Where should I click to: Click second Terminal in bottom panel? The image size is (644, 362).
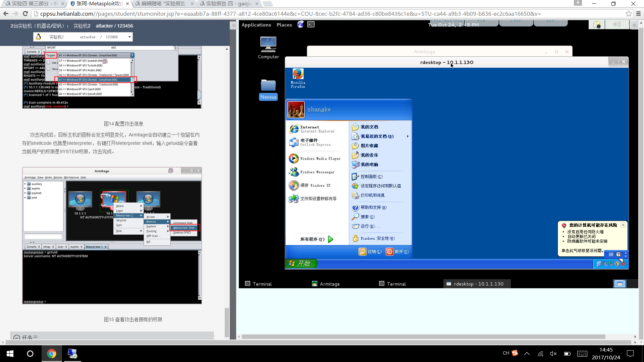click(x=392, y=284)
